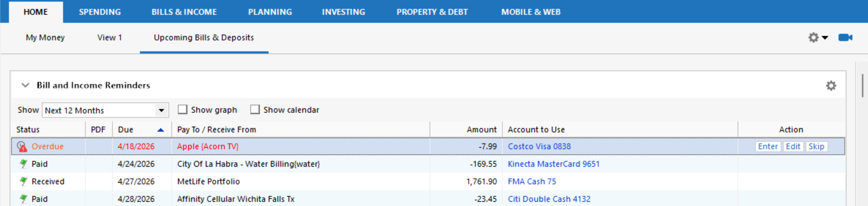Image resolution: width=868 pixels, height=206 pixels.
Task: Open the dropdown arrow beside the top gear
Action: (x=825, y=38)
